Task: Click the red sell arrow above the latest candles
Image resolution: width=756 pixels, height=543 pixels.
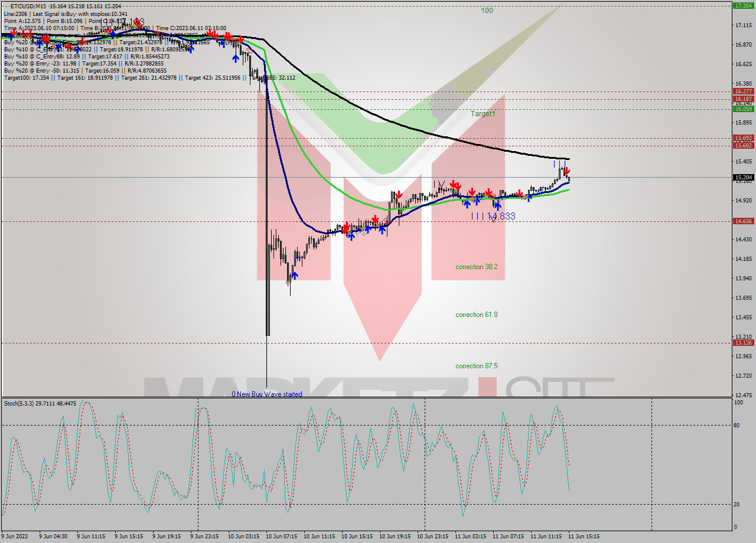Action: tap(566, 170)
